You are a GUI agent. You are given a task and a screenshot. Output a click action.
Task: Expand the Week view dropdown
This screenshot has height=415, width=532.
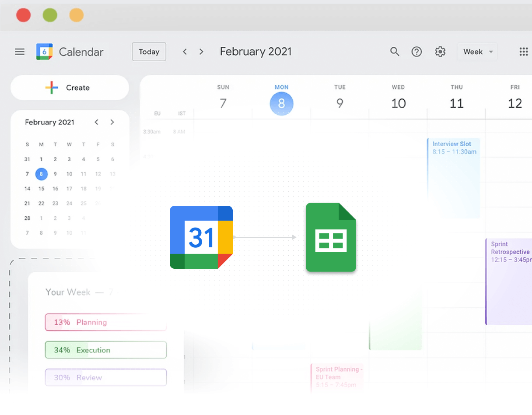pos(477,52)
